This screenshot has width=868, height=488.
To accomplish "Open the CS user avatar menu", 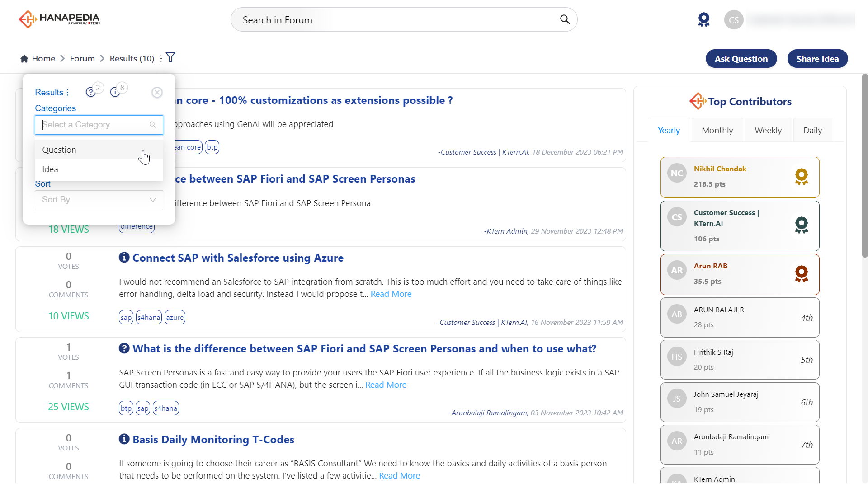I will (x=734, y=20).
